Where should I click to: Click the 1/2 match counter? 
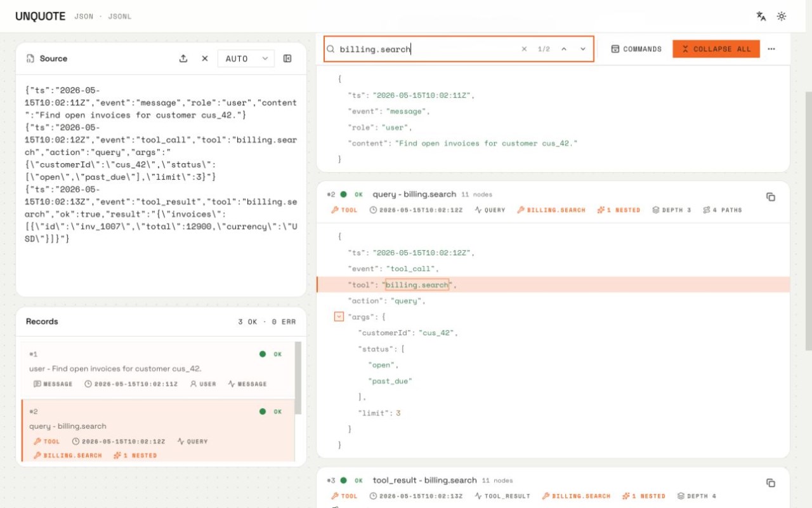pos(544,49)
